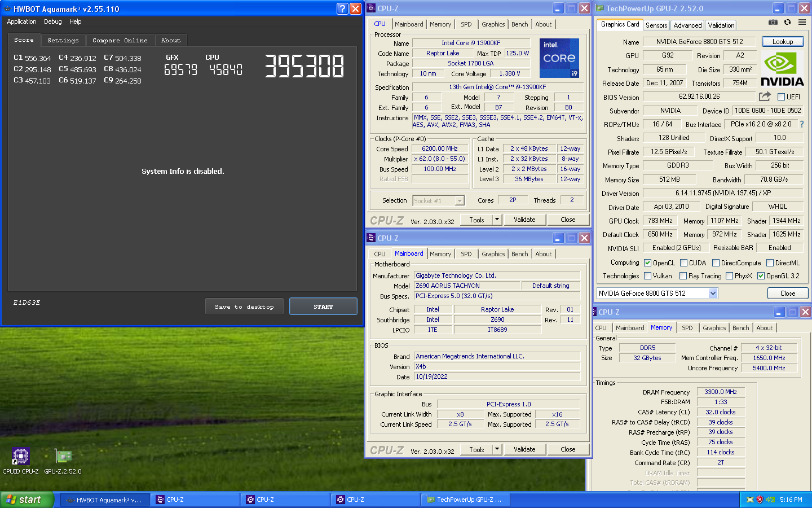Click the red shield tray icon
Image resolution: width=812 pixels, height=508 pixels.
coord(760,500)
